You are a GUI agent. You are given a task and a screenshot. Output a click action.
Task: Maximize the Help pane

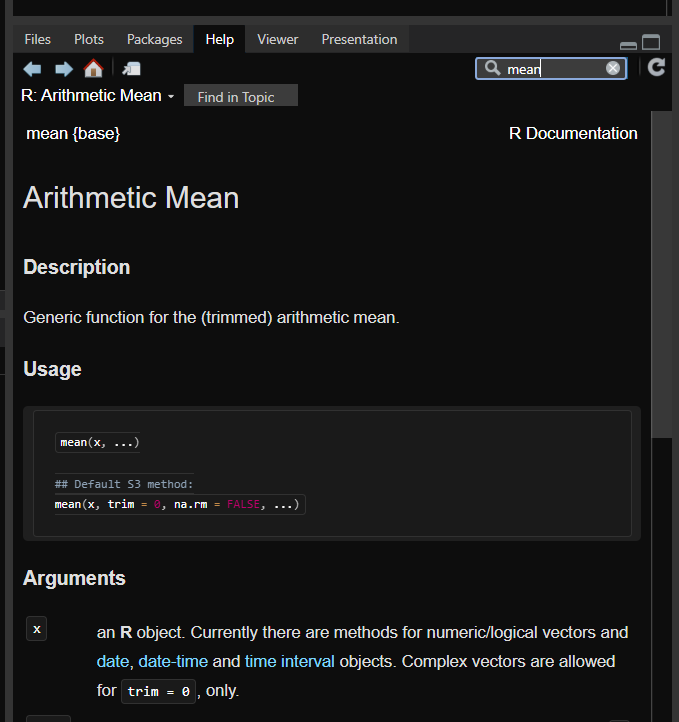pyautogui.click(x=651, y=43)
